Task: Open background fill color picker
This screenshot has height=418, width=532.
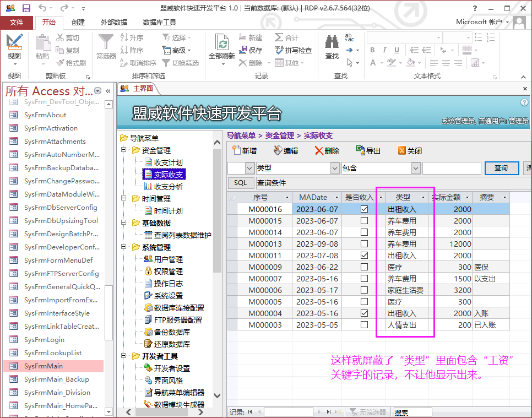Action: (x=419, y=63)
